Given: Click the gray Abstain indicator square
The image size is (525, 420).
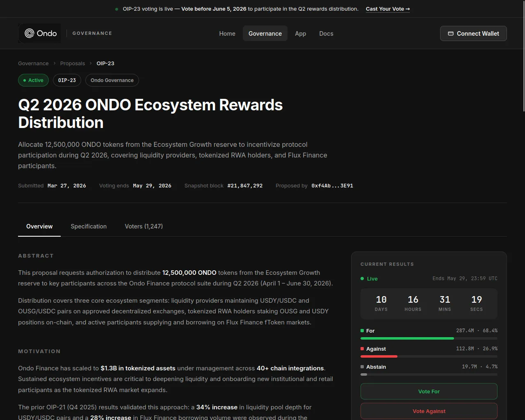Looking at the screenshot, I should pos(362,367).
